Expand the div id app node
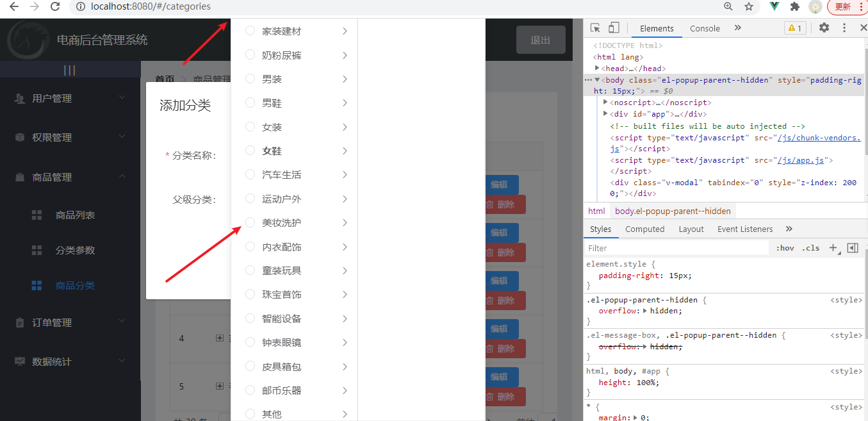 (x=605, y=113)
